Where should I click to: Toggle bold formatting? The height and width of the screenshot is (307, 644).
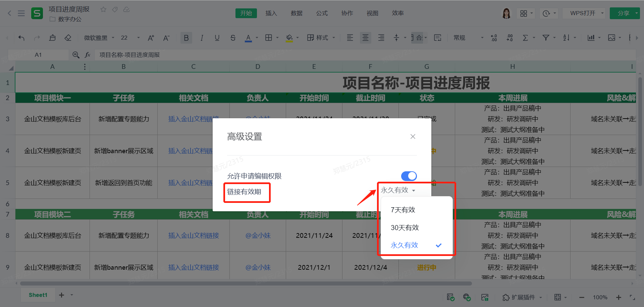(x=186, y=38)
